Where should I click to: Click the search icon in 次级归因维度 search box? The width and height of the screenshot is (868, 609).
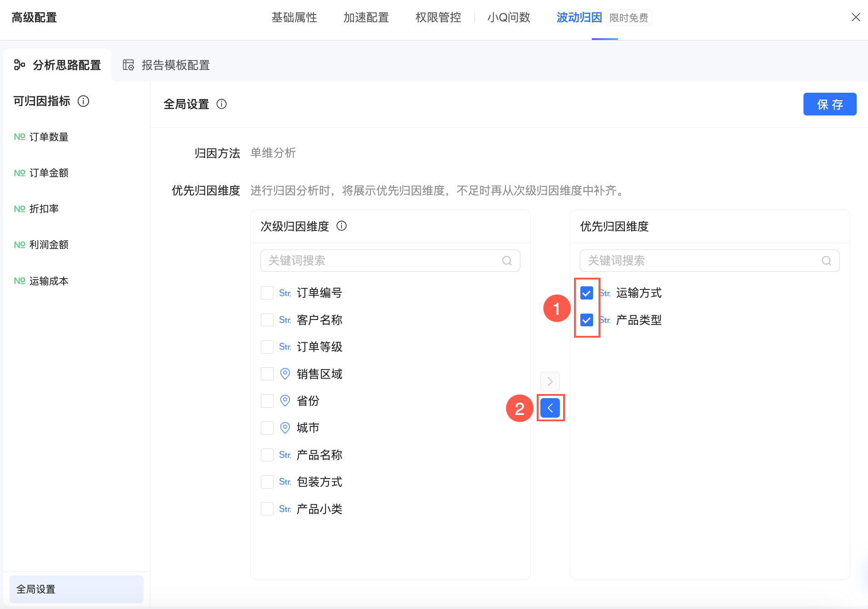pyautogui.click(x=507, y=261)
